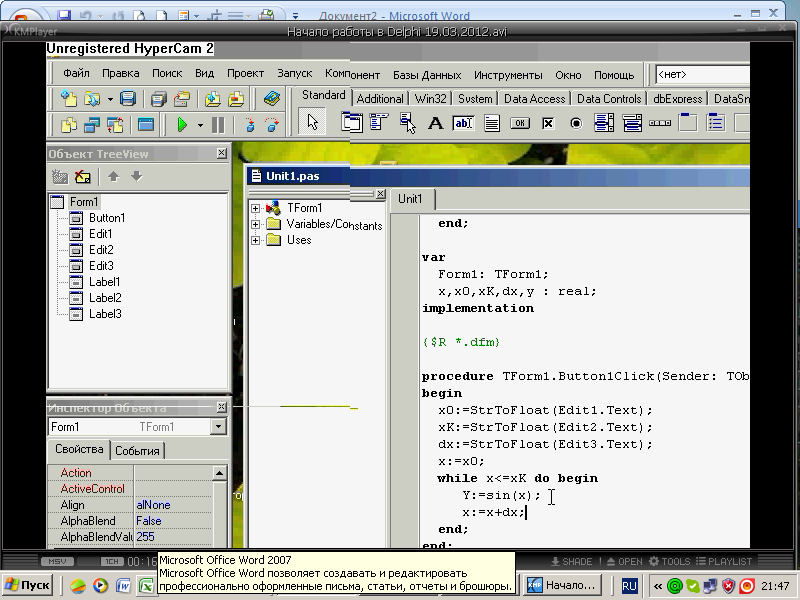Select the Memo component icon

click(x=492, y=123)
